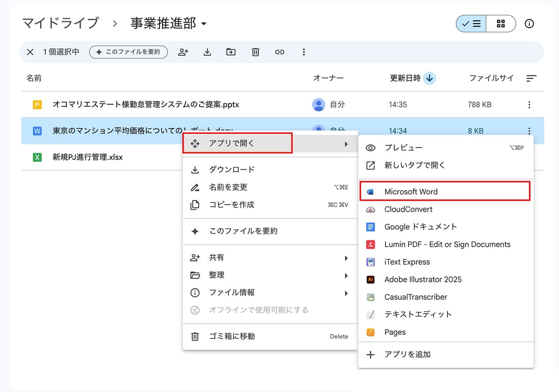
Task: Choose プレビュー in the submenu
Action: 446,148
